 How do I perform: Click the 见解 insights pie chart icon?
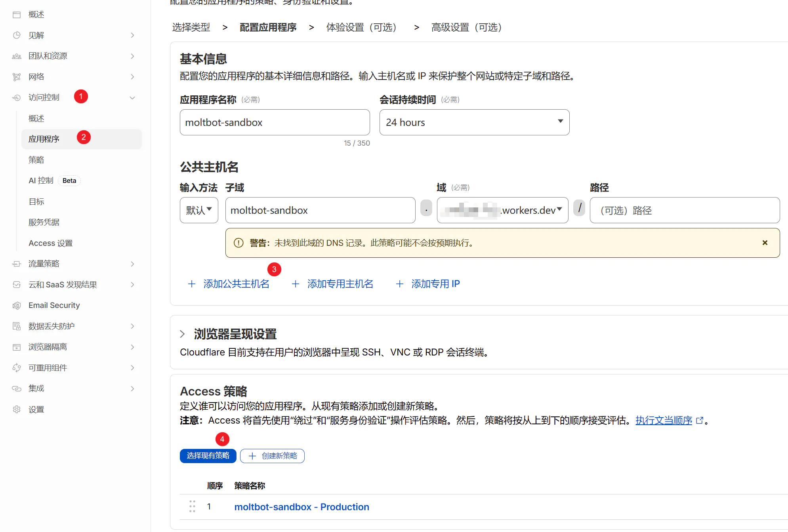click(x=17, y=35)
